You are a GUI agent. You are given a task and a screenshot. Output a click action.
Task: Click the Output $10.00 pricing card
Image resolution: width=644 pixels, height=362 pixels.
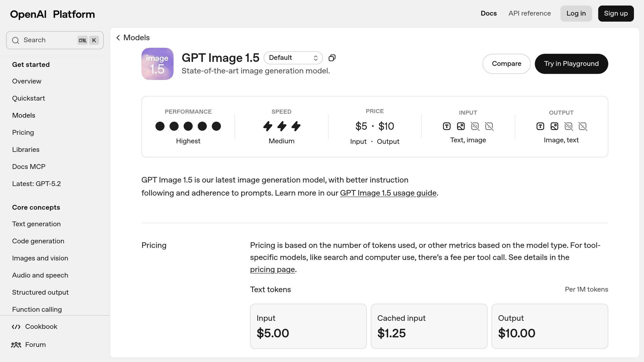pos(550,326)
